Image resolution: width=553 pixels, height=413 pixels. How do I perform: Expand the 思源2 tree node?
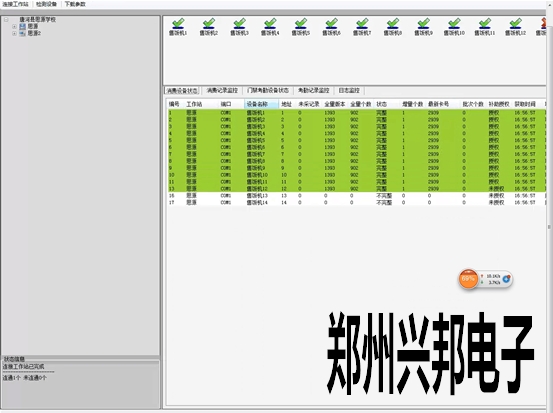14,34
